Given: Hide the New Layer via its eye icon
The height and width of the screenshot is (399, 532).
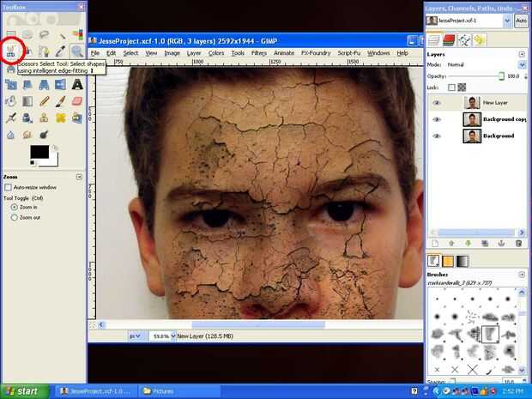Looking at the screenshot, I should pos(436,103).
